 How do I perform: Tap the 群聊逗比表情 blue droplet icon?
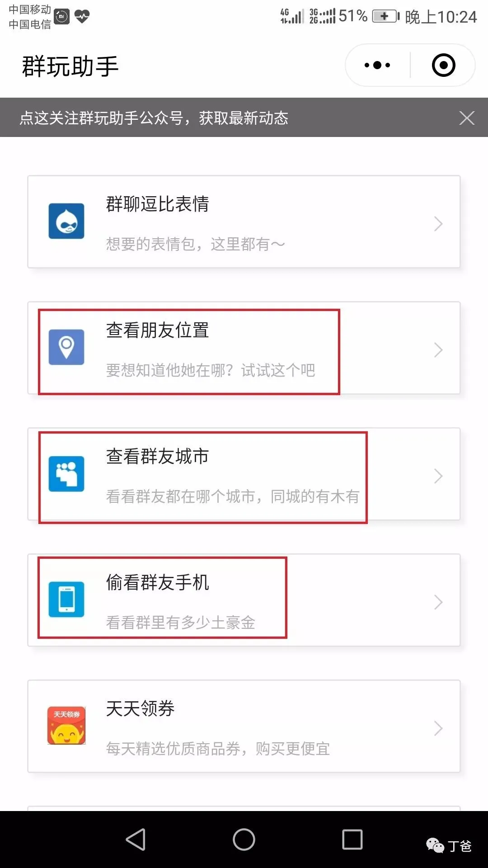point(66,221)
